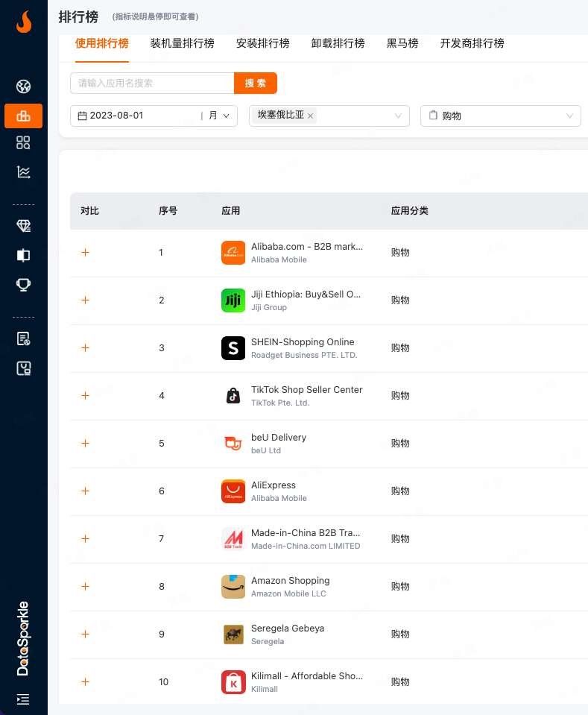Click the Amazon Shopping app icon
The width and height of the screenshot is (588, 715).
click(x=233, y=587)
